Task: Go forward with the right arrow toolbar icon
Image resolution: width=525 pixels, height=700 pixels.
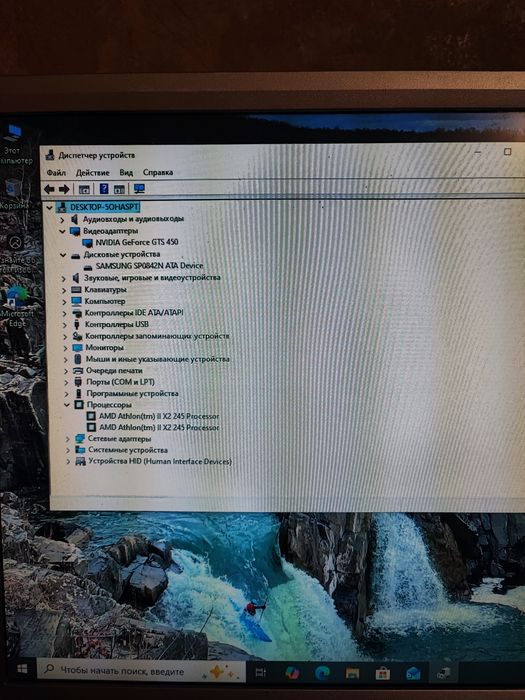Action: pos(64,189)
